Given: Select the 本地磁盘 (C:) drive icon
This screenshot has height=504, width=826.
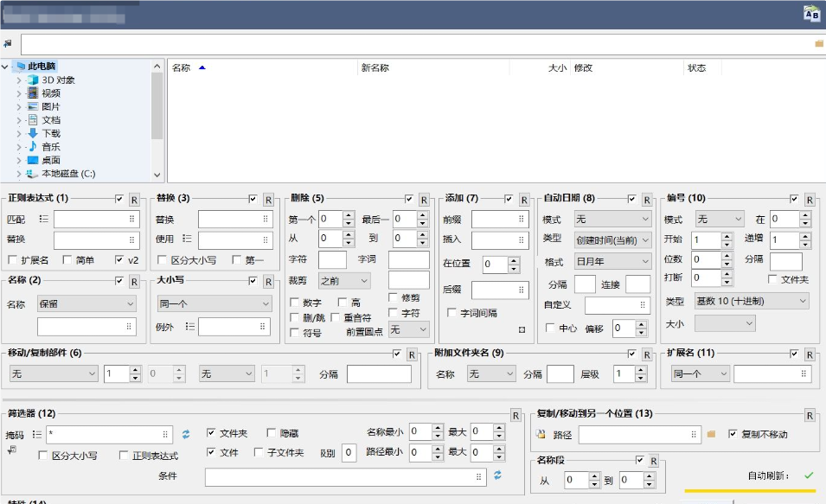Looking at the screenshot, I should coord(33,173).
